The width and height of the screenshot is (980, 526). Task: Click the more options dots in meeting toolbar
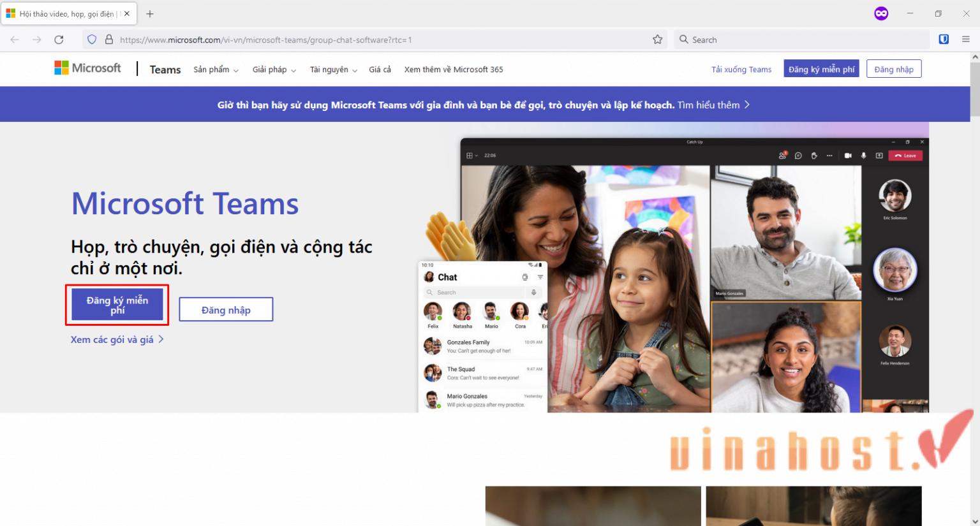coord(829,156)
